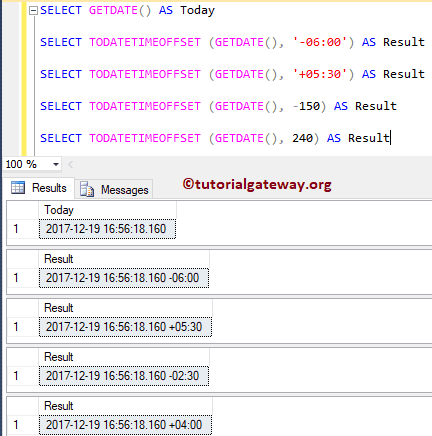Click Result header above the +04:00 value
The width and height of the screenshot is (432, 436).
(125, 406)
